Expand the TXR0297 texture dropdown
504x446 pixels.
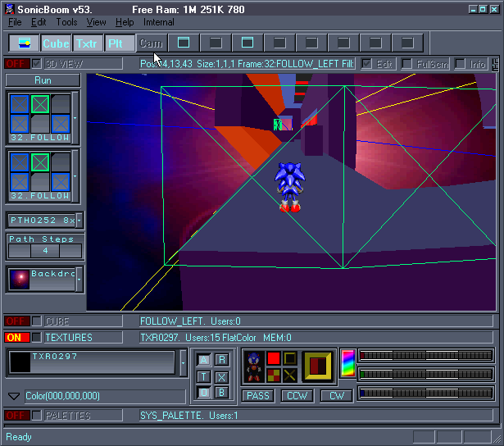coord(182,362)
